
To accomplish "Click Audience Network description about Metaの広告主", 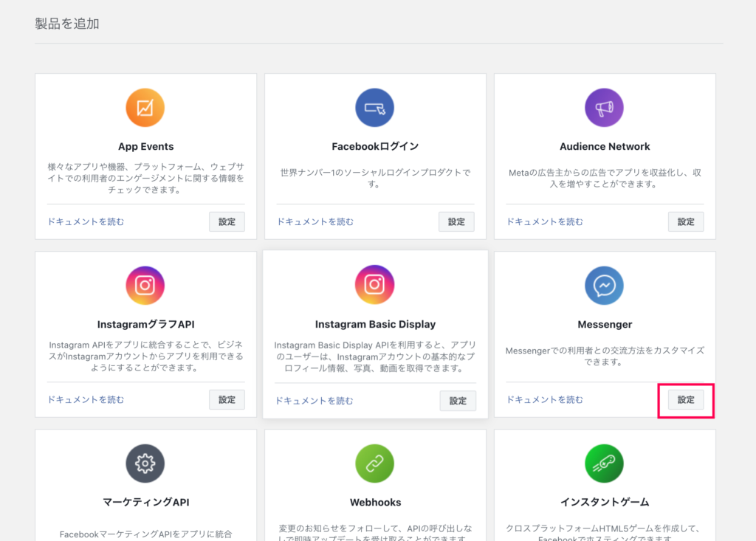I will 605,179.
